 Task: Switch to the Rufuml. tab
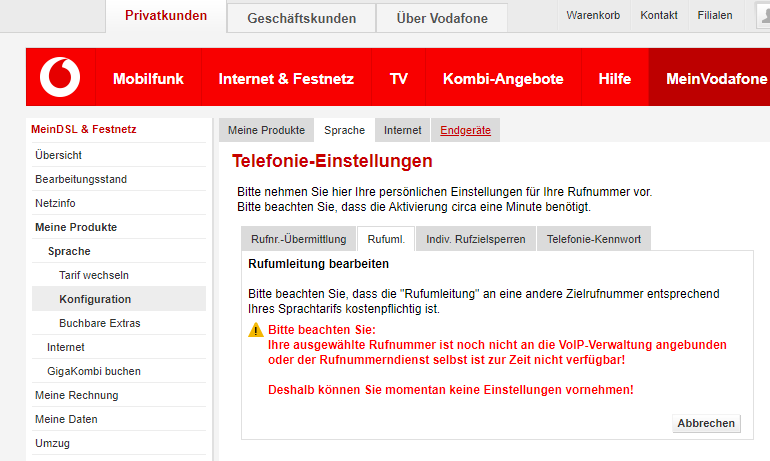(x=386, y=239)
